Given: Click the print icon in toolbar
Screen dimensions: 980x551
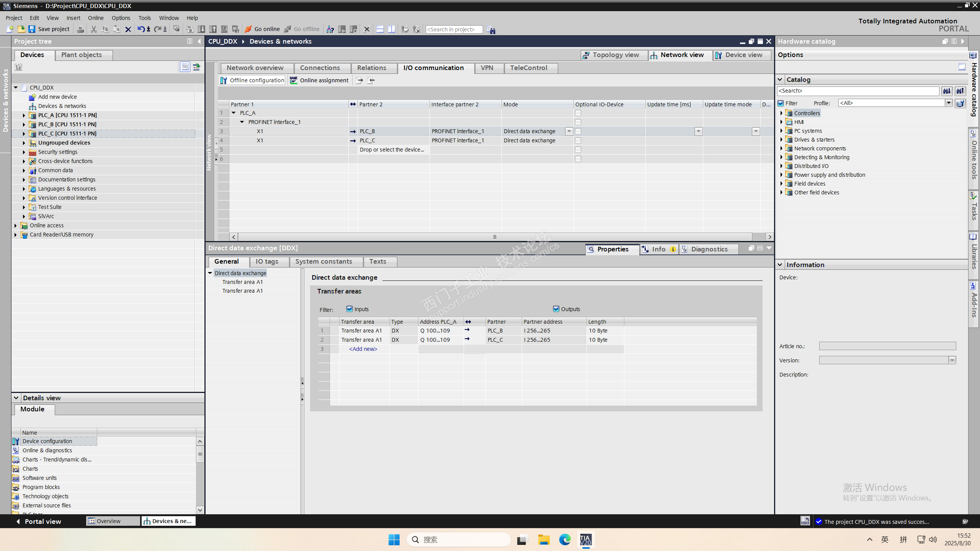Looking at the screenshot, I should tap(80, 29).
